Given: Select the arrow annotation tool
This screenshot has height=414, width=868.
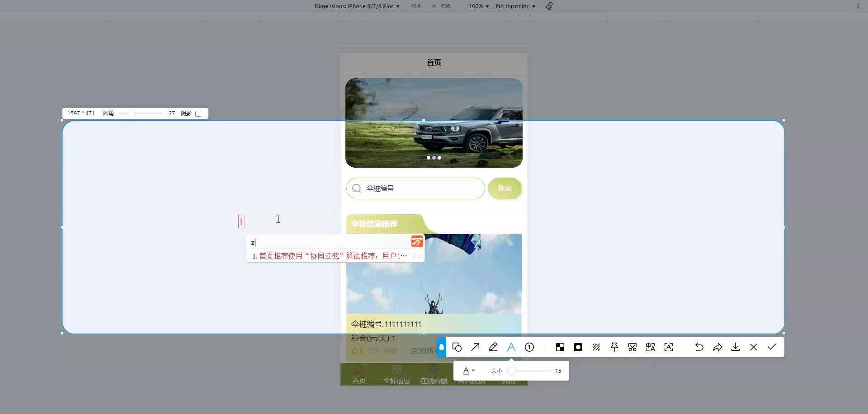Looking at the screenshot, I should (x=475, y=347).
